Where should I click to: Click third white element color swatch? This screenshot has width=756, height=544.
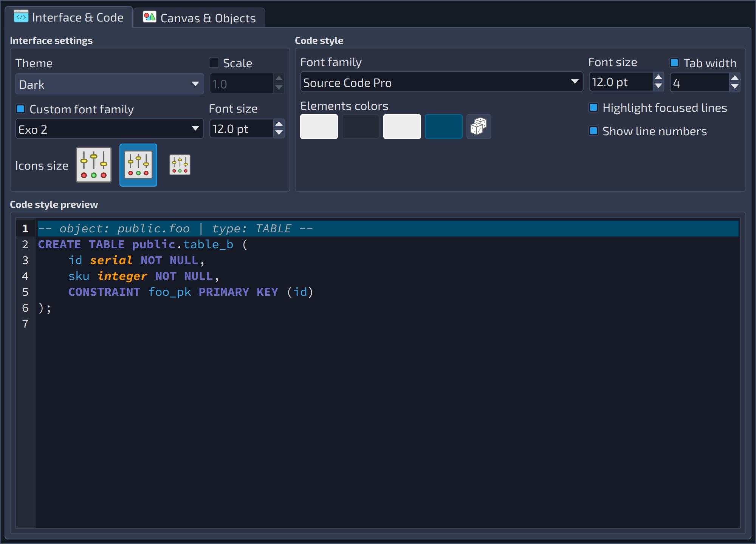coord(402,127)
